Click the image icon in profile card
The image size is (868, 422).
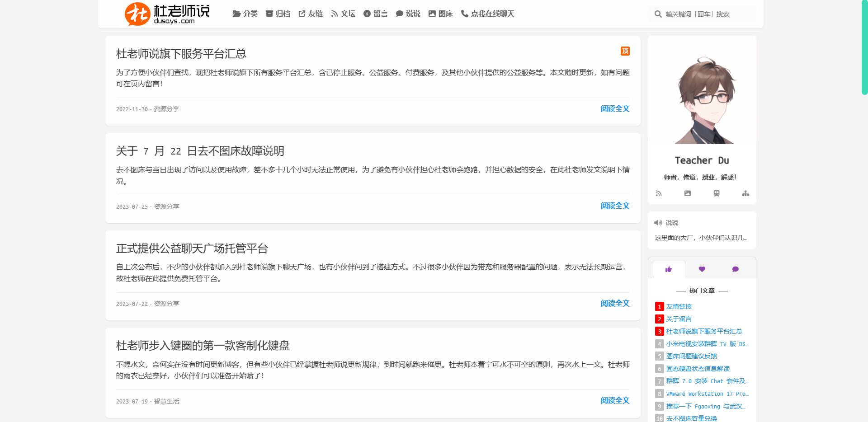(x=688, y=193)
